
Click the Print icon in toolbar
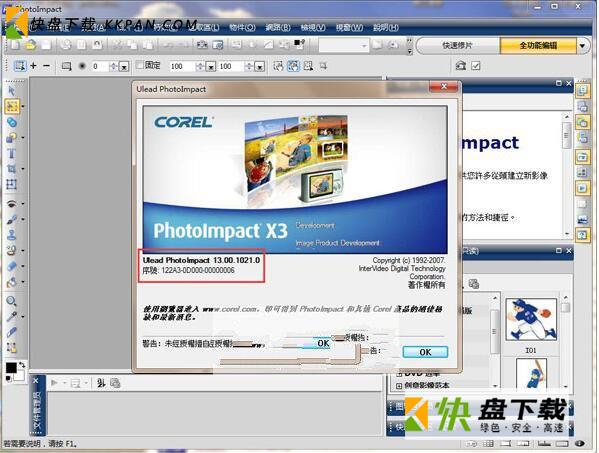(x=66, y=45)
